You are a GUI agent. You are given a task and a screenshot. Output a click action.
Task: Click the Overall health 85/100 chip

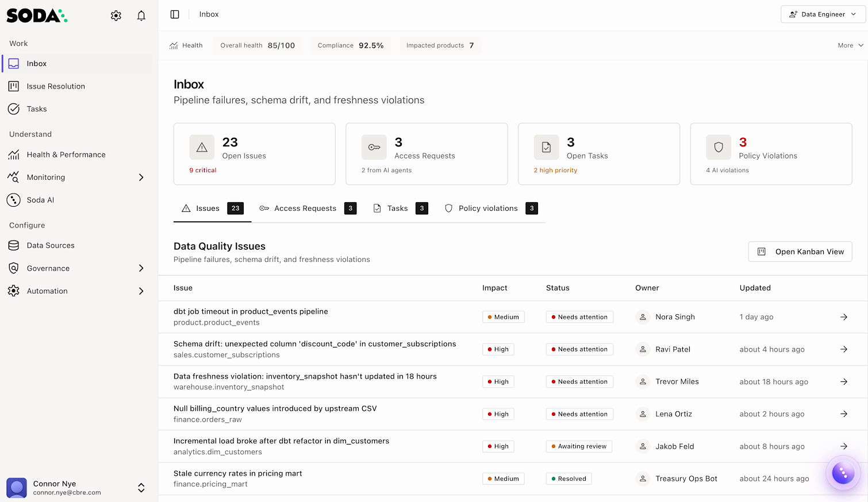258,45
